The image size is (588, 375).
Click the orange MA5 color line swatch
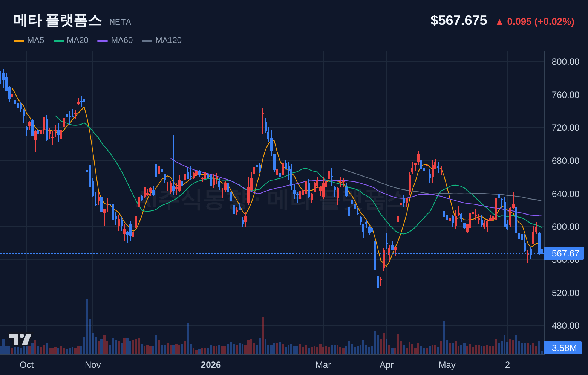point(19,41)
